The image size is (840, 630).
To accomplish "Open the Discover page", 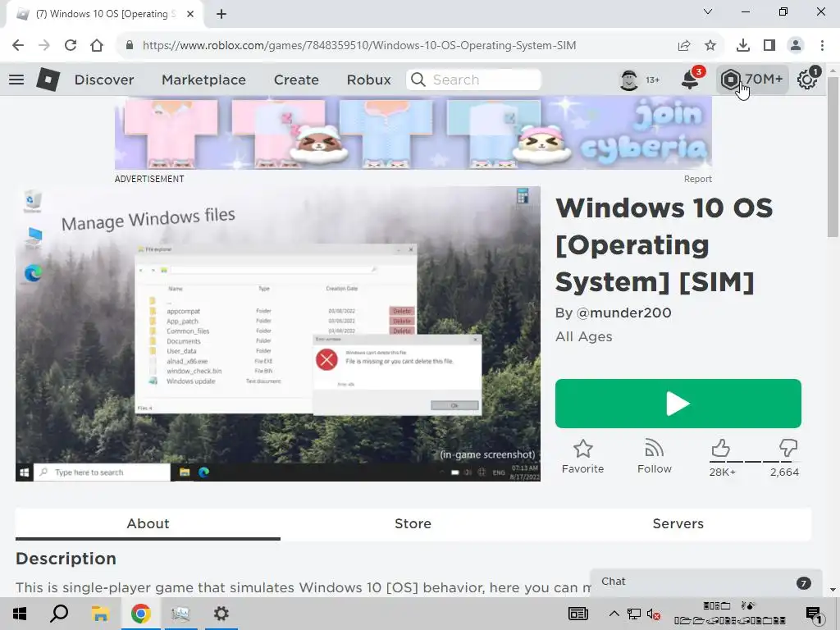I will [104, 80].
